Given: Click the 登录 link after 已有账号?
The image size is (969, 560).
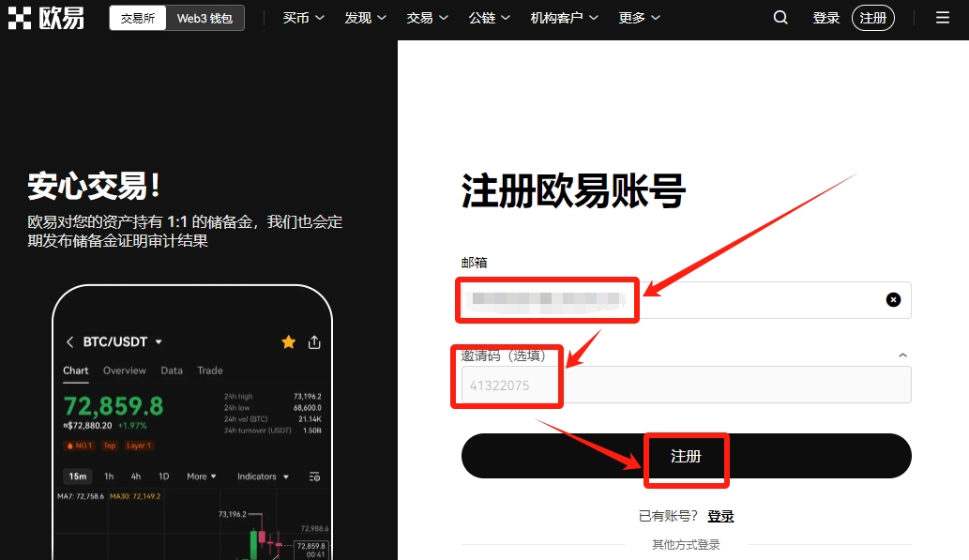Looking at the screenshot, I should [x=720, y=516].
